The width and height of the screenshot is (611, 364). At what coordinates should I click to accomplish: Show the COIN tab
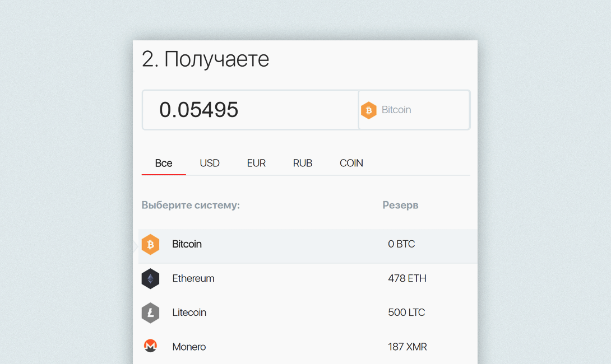(x=351, y=163)
